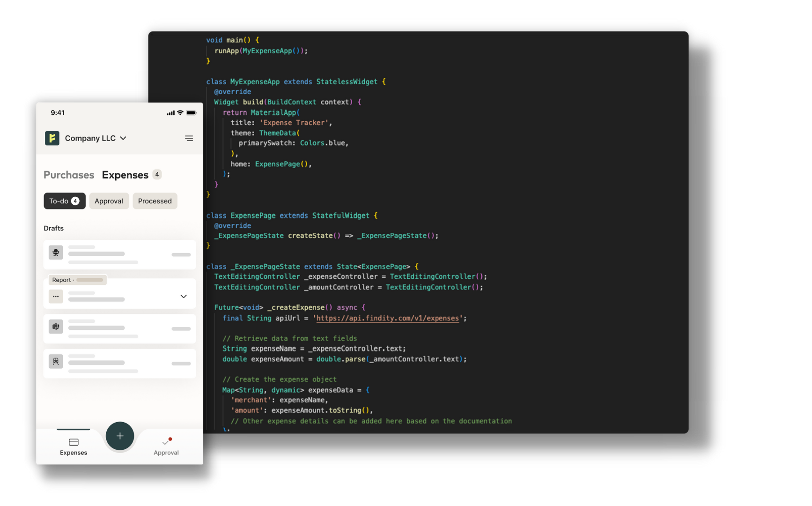Open the api.findity.com expenses URL
The image size is (812, 506).
tap(387, 318)
